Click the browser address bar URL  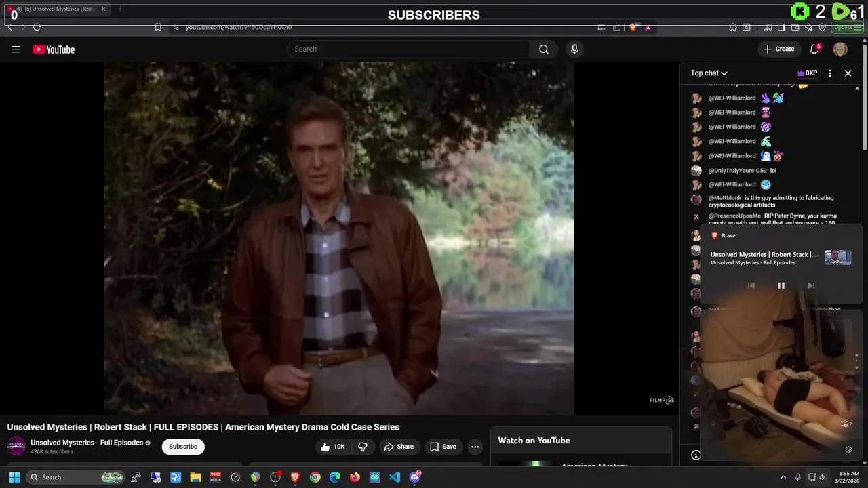pyautogui.click(x=239, y=27)
